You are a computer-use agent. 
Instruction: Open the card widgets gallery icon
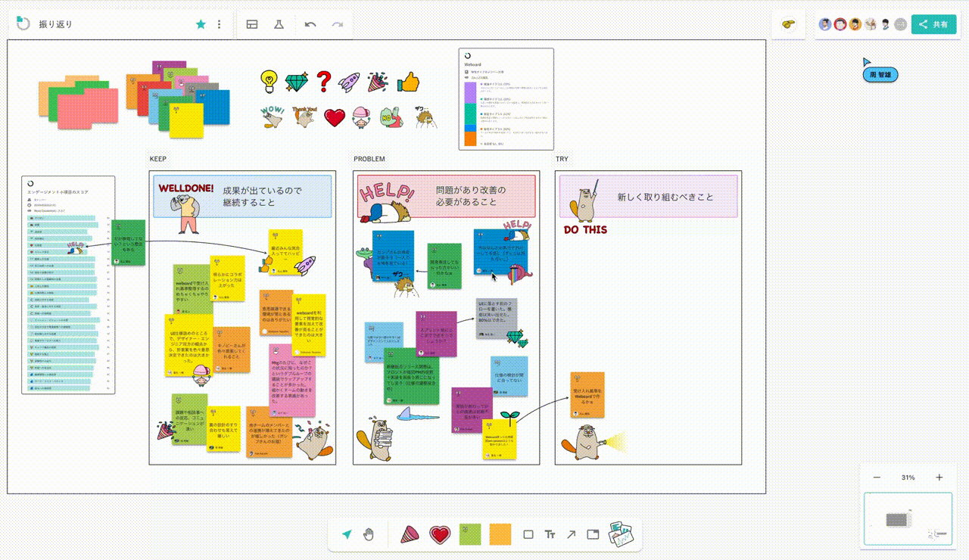(620, 533)
